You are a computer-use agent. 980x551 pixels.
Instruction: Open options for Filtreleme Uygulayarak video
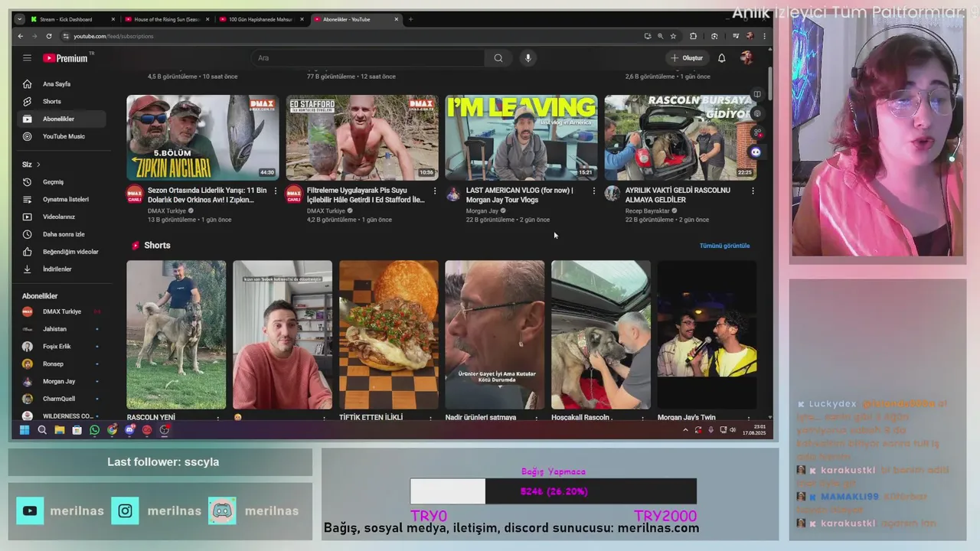click(x=435, y=191)
